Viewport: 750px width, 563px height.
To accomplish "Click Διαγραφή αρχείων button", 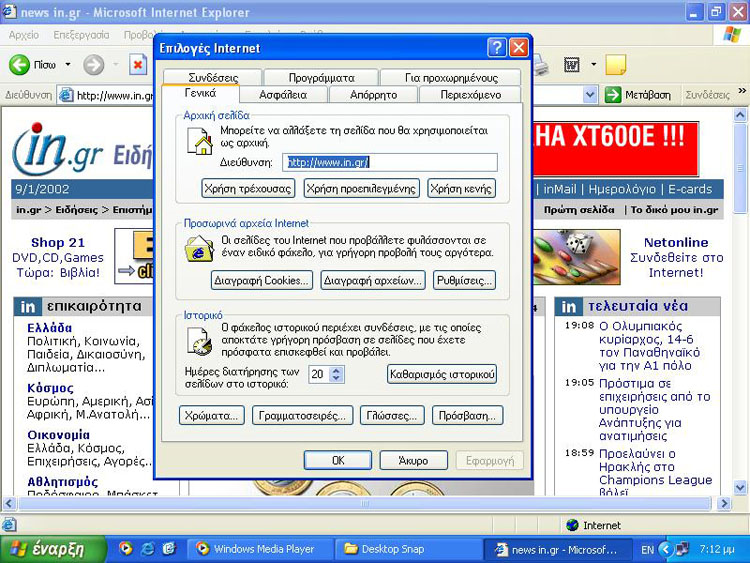I will 373,280.
